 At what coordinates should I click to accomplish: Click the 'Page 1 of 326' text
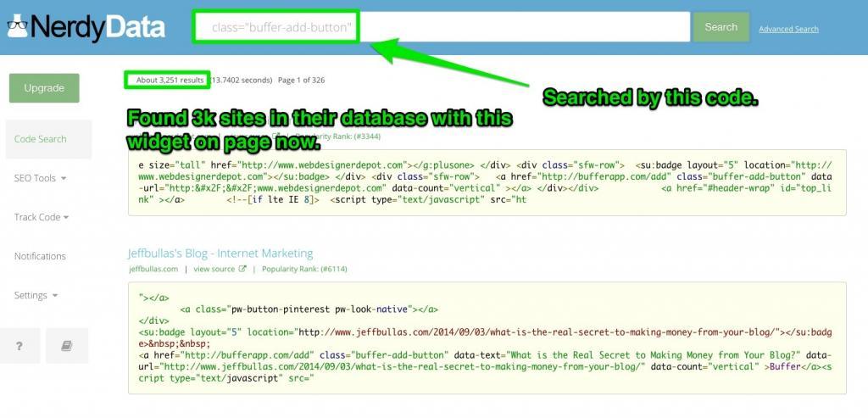tap(301, 81)
